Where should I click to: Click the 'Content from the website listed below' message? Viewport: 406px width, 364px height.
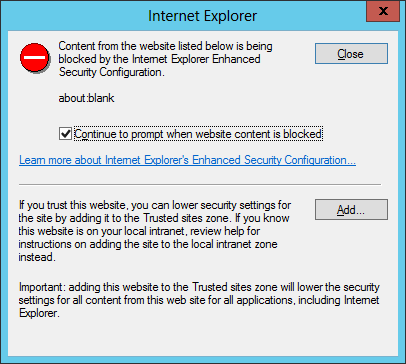(165, 59)
